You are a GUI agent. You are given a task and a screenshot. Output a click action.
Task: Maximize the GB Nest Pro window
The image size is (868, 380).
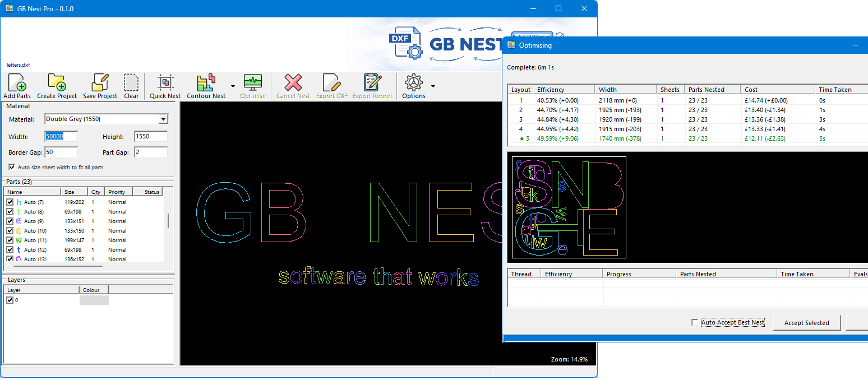(558, 8)
